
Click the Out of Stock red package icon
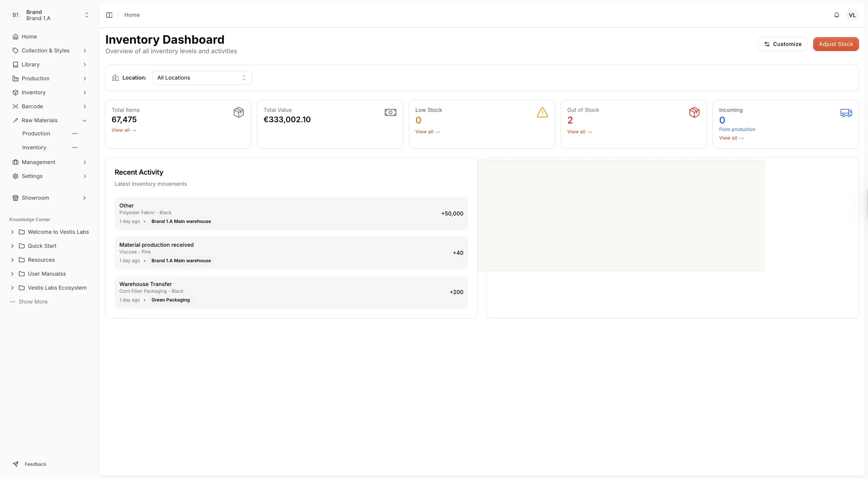pos(694,112)
